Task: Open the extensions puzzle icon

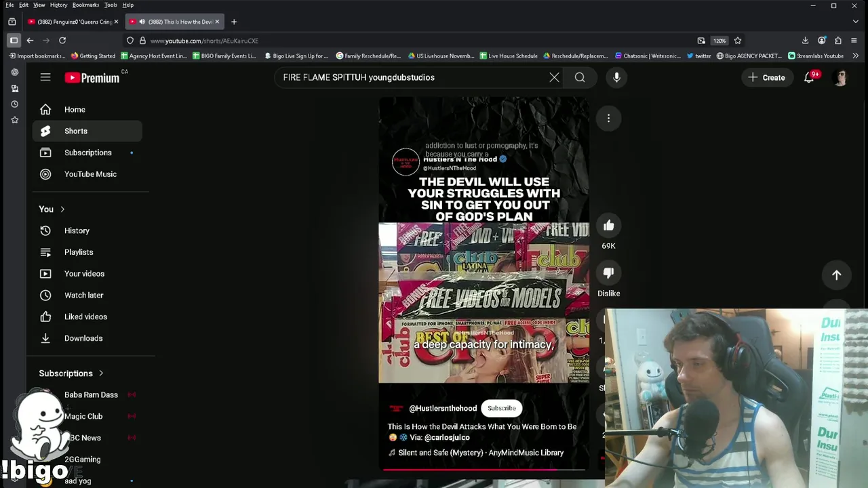Action: [838, 41]
